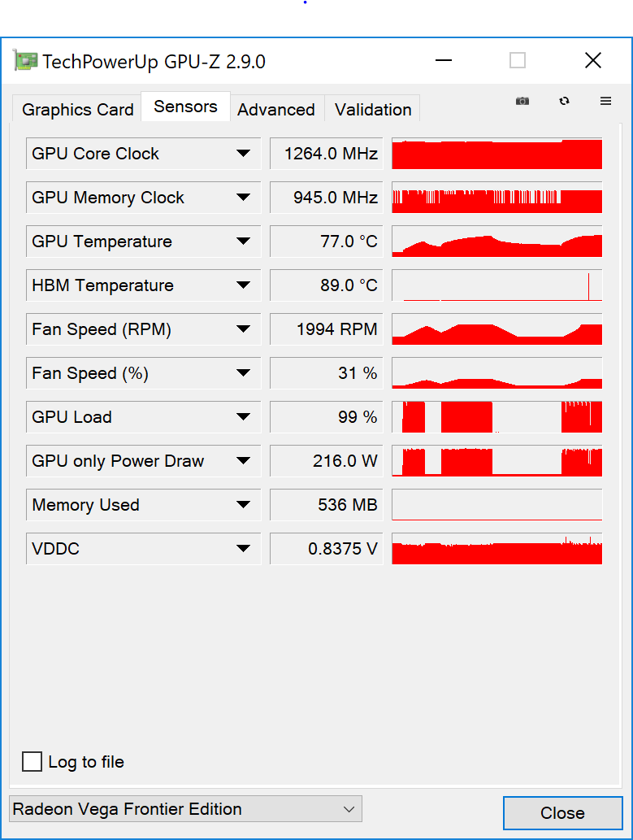Open the Validation tab
The height and width of the screenshot is (840, 633).
pyautogui.click(x=373, y=109)
